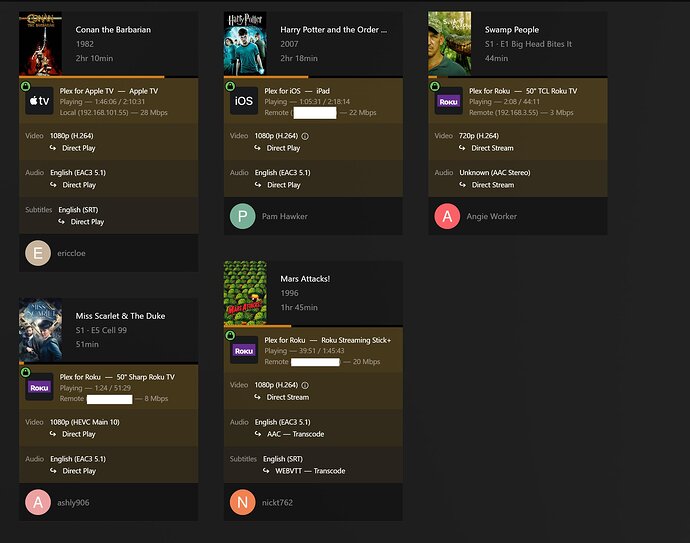Click '1080p (HEVC Main 10)' video text
The image size is (690, 543).
(x=84, y=422)
